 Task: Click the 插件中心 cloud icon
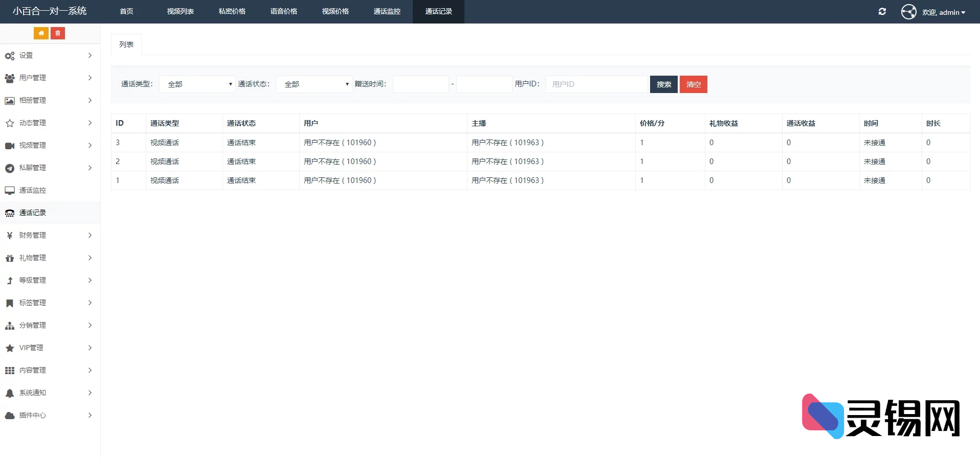point(10,416)
